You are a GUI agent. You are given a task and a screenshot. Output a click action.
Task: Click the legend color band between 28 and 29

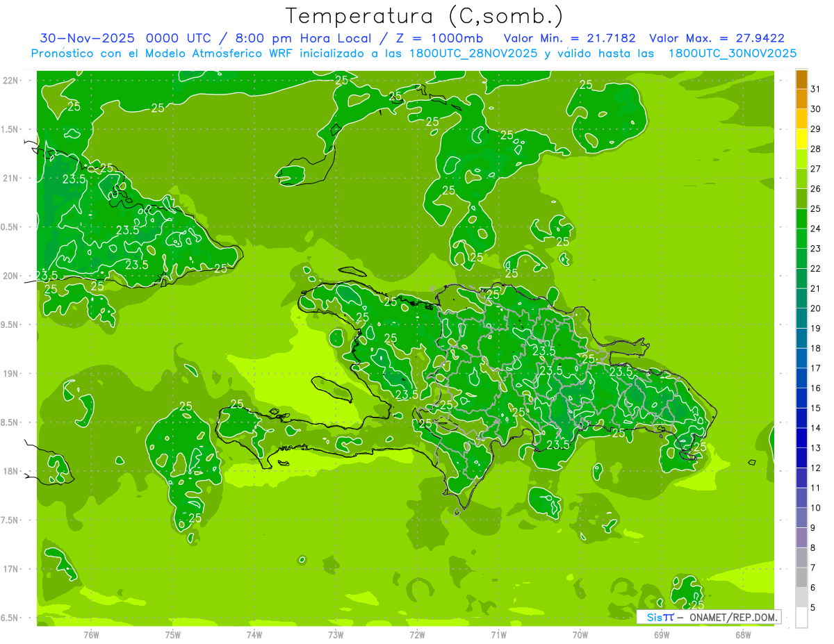tap(801, 140)
